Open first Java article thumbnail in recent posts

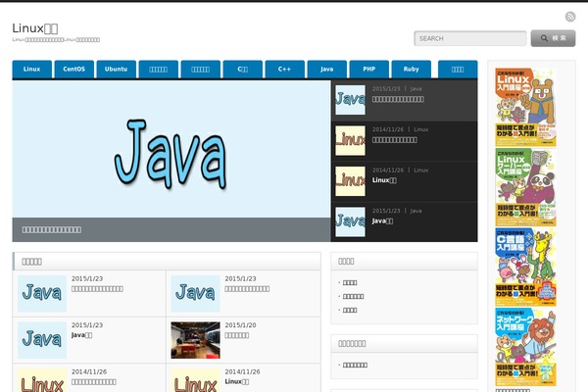coord(42,293)
